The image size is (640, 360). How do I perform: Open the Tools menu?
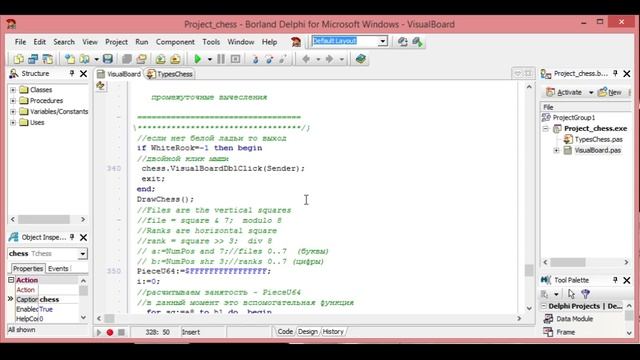[x=211, y=42]
